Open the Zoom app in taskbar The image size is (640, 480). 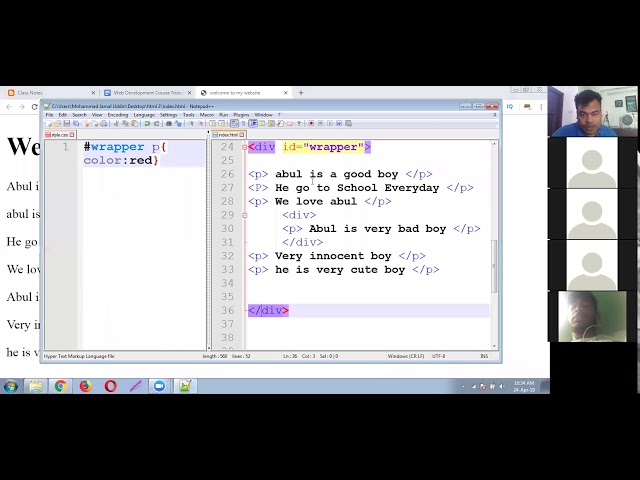pyautogui.click(x=160, y=386)
